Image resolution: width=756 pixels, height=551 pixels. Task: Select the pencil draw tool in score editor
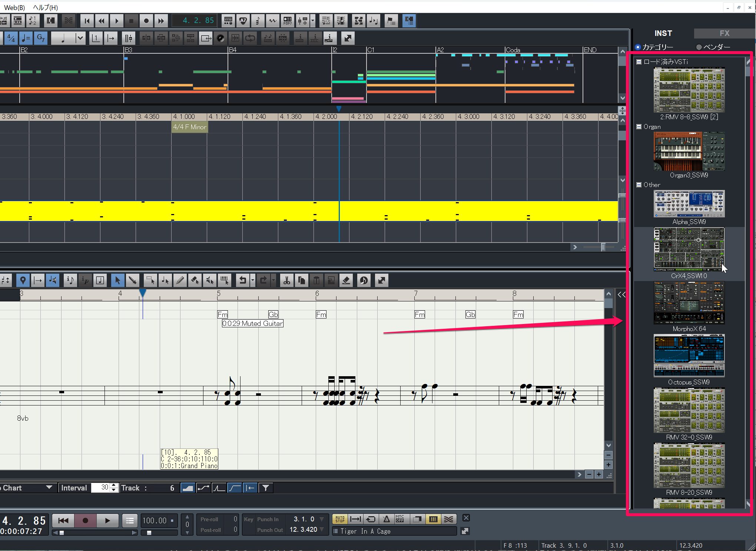tap(180, 280)
